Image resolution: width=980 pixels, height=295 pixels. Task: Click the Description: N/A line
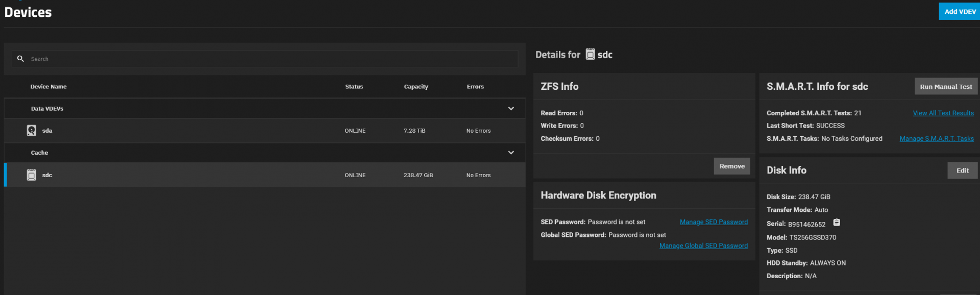pos(792,276)
